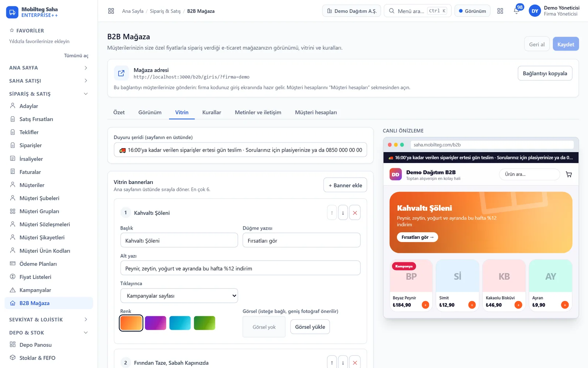Move Kahvaltı Şöleni banner down with arrow
This screenshot has width=588, height=368.
343,213
